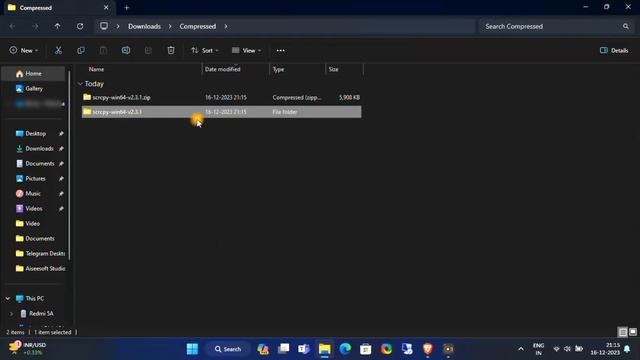The width and height of the screenshot is (640, 360).
Task: Expand chevron after Downloads in breadcrumb
Action: click(170, 26)
